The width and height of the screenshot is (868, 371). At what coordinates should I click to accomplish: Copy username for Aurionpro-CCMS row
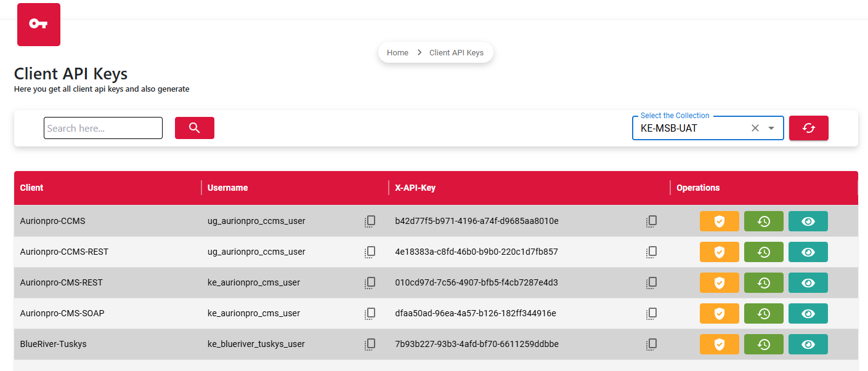(370, 221)
